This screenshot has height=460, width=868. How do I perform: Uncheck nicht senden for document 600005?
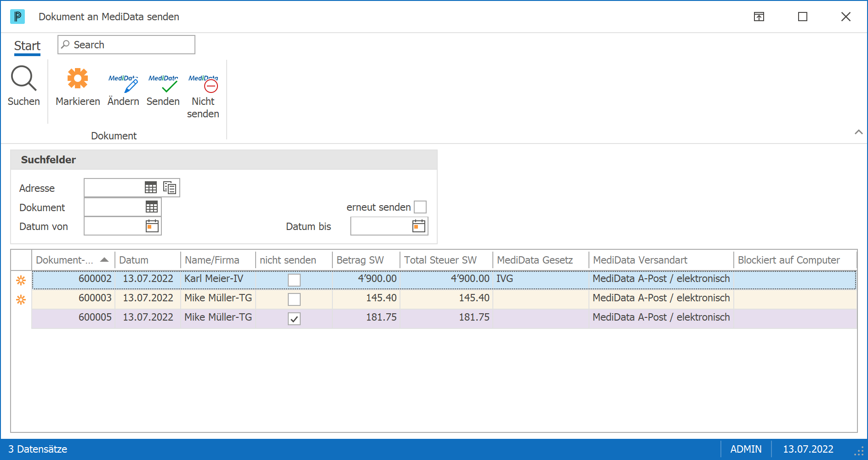(294, 318)
